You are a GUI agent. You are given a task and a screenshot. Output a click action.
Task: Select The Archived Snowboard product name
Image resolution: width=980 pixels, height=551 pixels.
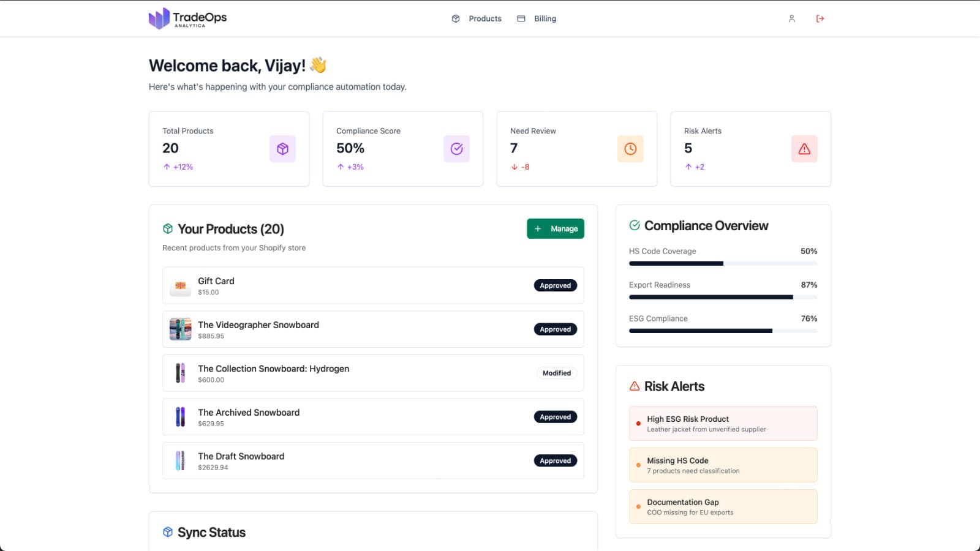coord(249,413)
